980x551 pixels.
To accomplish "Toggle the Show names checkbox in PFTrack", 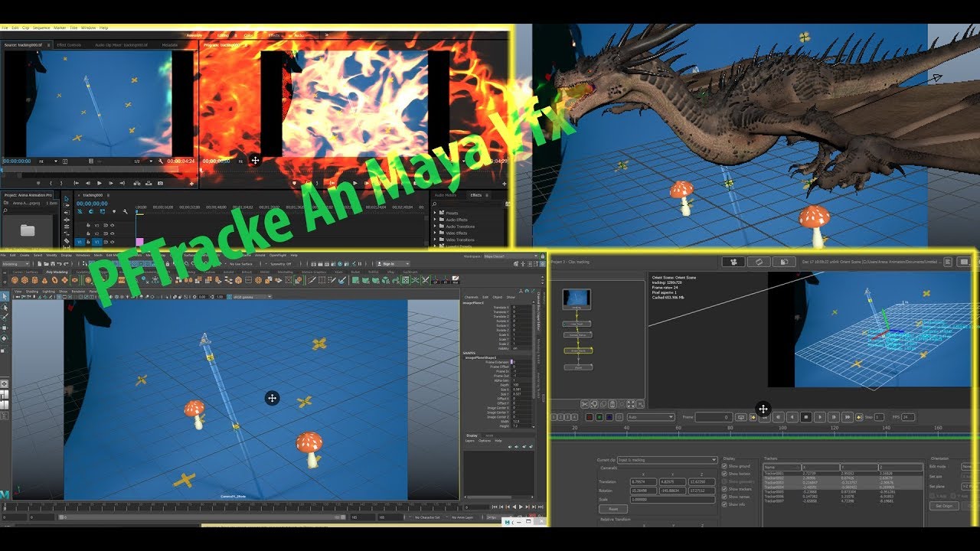I will pos(724,497).
